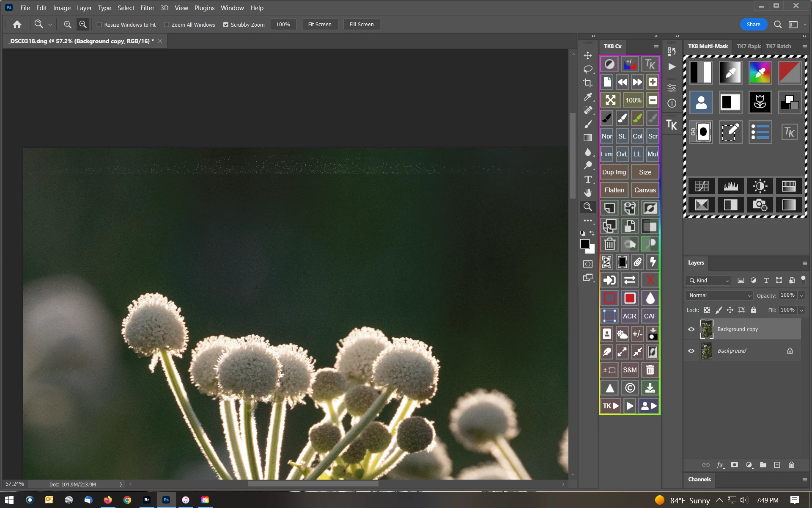Click the trash icon in Layers panel

791,465
